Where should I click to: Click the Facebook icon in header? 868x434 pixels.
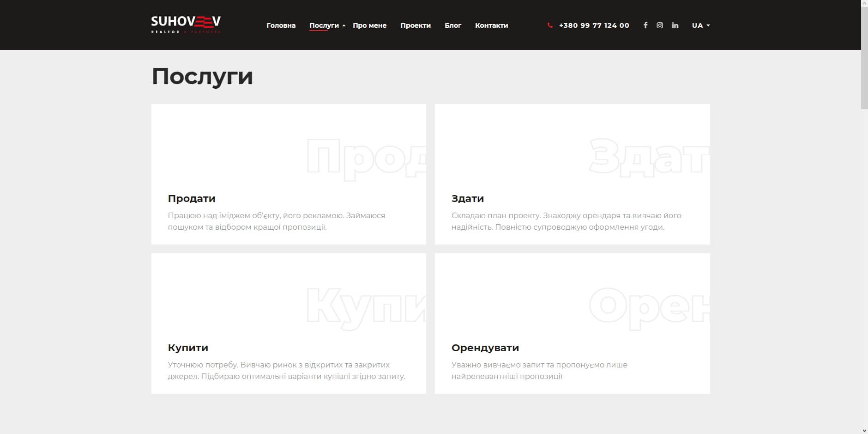pyautogui.click(x=645, y=25)
